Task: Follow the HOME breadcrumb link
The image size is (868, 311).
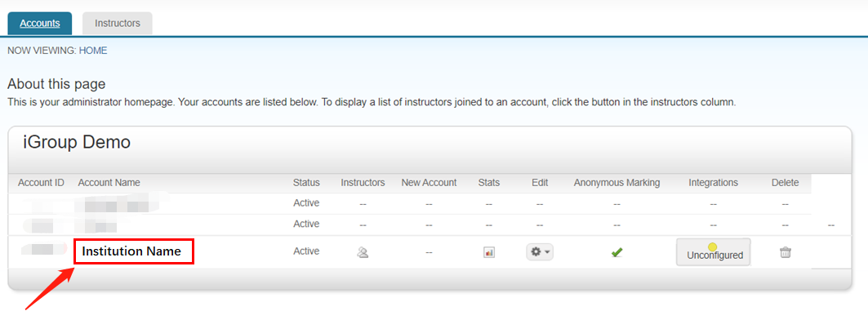Action: pos(93,51)
